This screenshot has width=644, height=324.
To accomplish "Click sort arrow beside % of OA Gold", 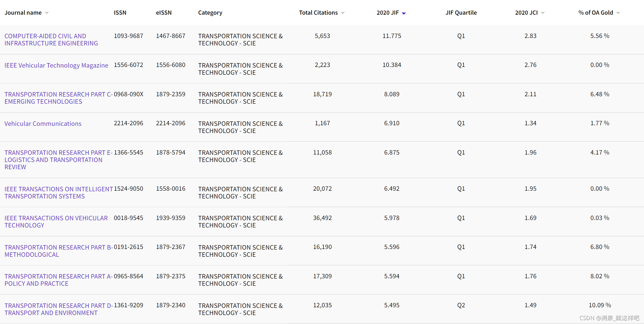I will point(618,13).
